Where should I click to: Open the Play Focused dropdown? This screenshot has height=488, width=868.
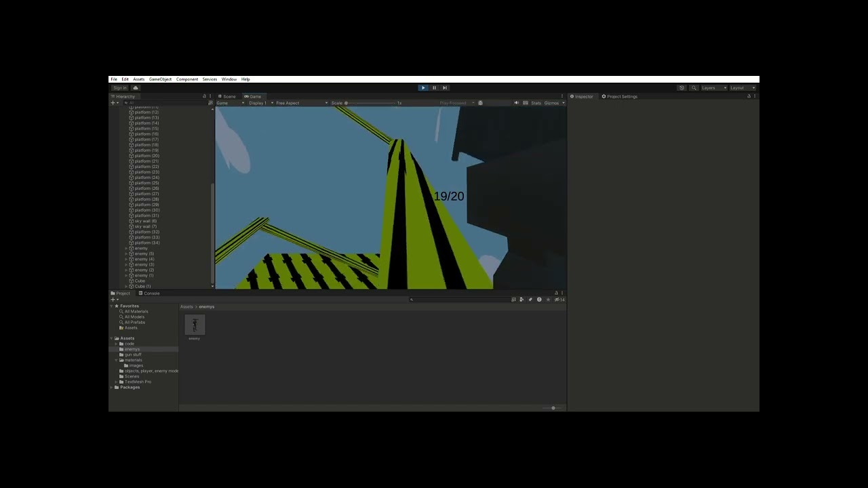click(x=457, y=103)
